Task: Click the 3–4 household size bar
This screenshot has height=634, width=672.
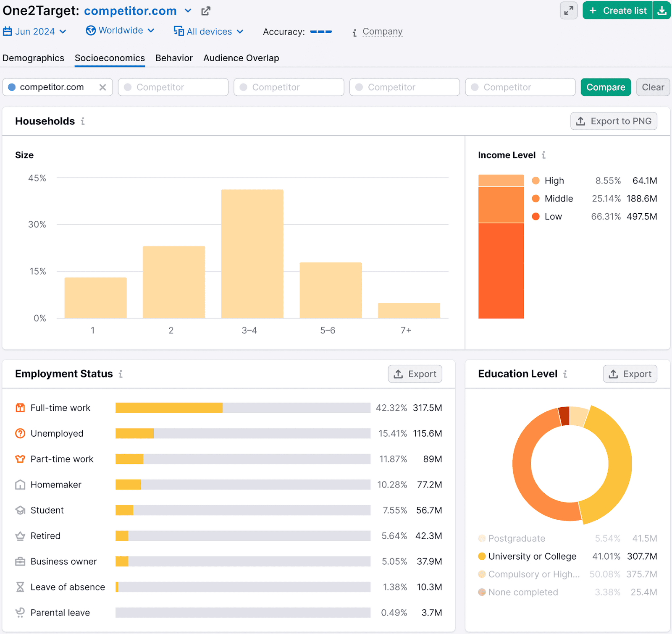Action: tap(252, 254)
